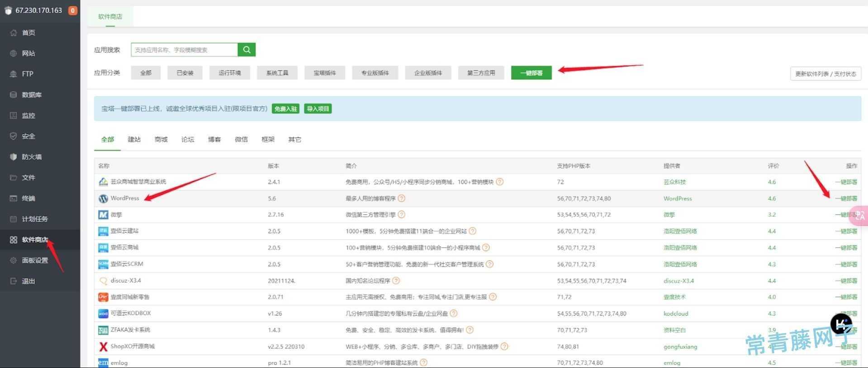Focus the 应用搜索 search input field
This screenshot has height=368, width=868.
(x=184, y=50)
